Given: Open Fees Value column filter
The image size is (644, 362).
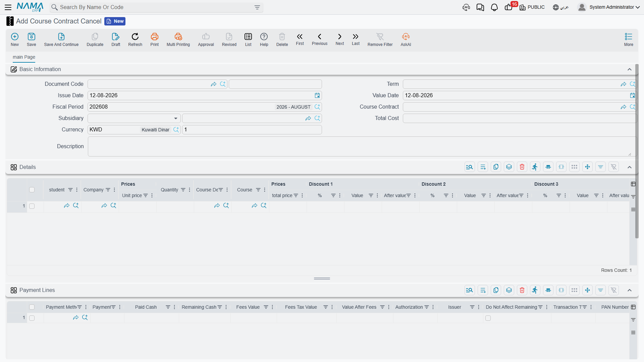Looking at the screenshot, I should 266,307.
